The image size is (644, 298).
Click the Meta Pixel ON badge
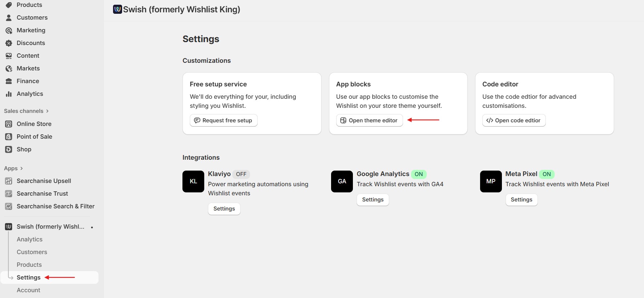point(547,174)
